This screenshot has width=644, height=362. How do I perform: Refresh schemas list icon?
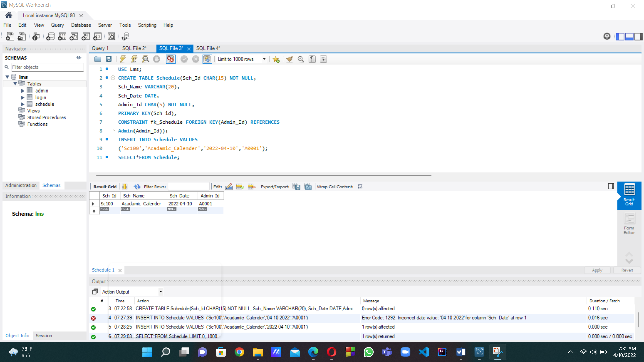pos(79,58)
